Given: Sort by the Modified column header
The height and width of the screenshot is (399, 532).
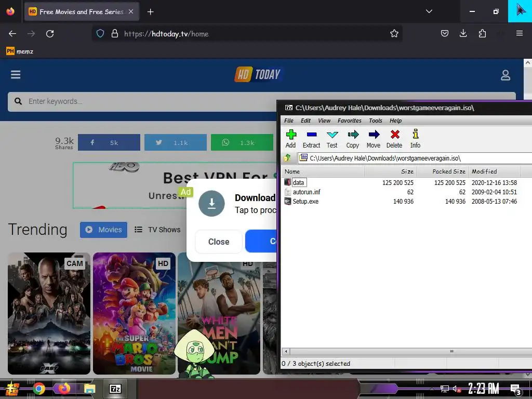Looking at the screenshot, I should tap(494, 171).
